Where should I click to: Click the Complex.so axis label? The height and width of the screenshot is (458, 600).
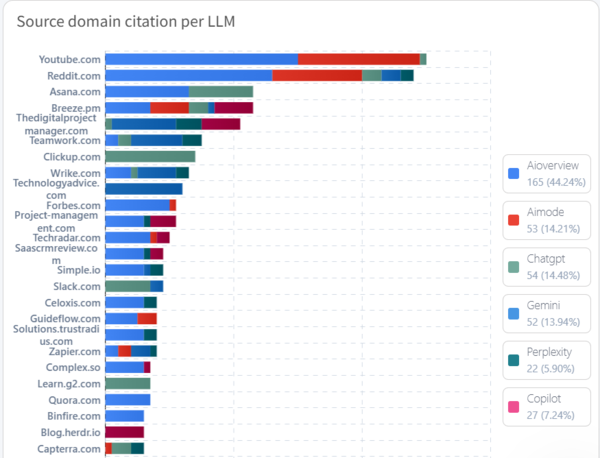(x=73, y=367)
